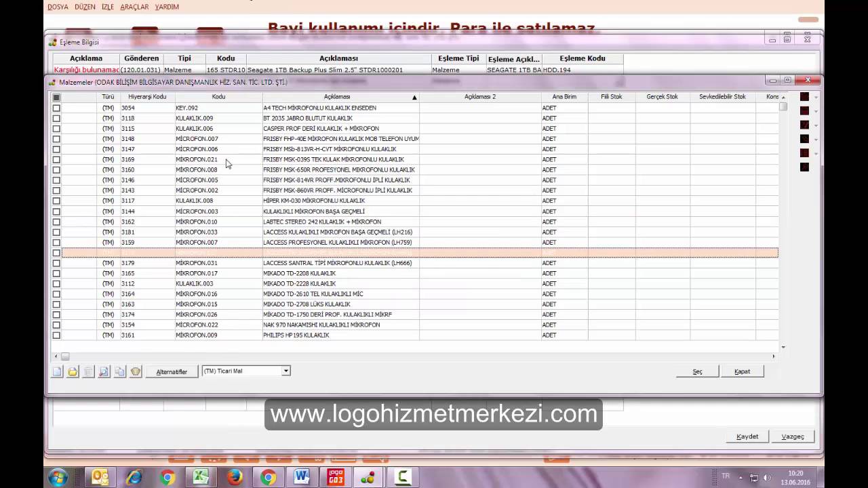This screenshot has width=868, height=488.
Task: Click the Seç button
Action: pyautogui.click(x=697, y=371)
